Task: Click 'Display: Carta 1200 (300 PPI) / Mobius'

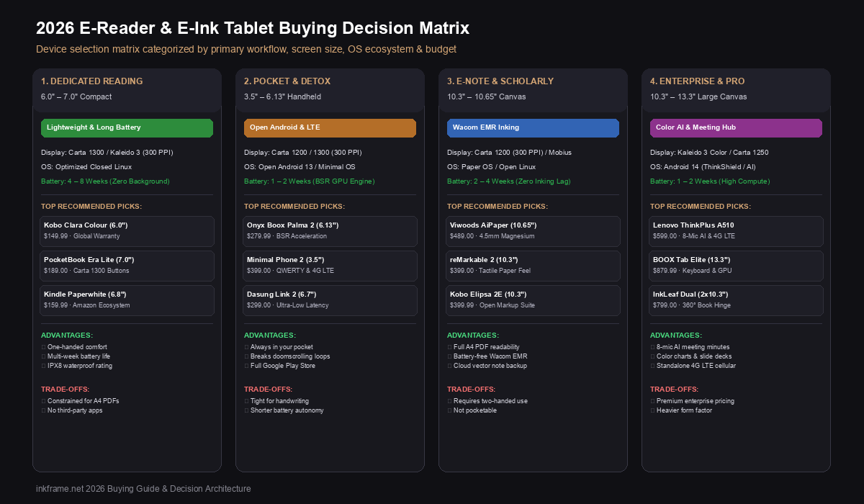Action: [509, 153]
